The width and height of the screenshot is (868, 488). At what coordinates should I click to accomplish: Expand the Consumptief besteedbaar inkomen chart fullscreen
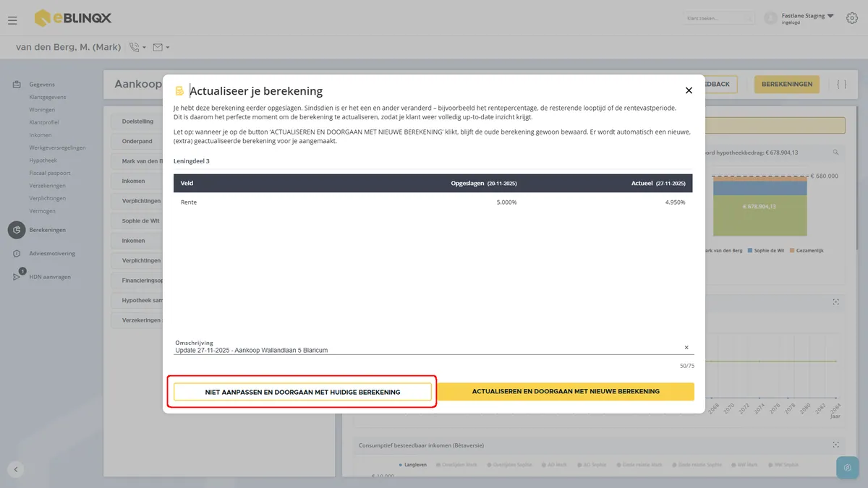point(836,445)
